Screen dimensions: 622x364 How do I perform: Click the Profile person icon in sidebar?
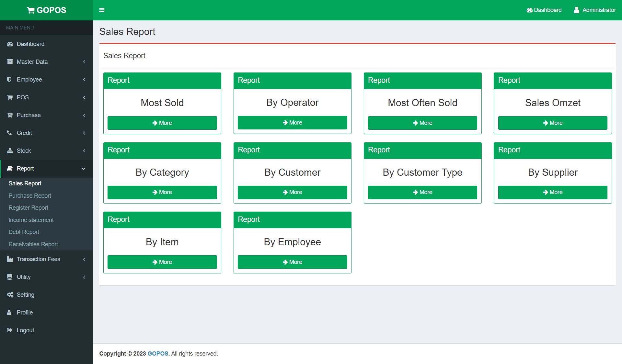coord(9,313)
